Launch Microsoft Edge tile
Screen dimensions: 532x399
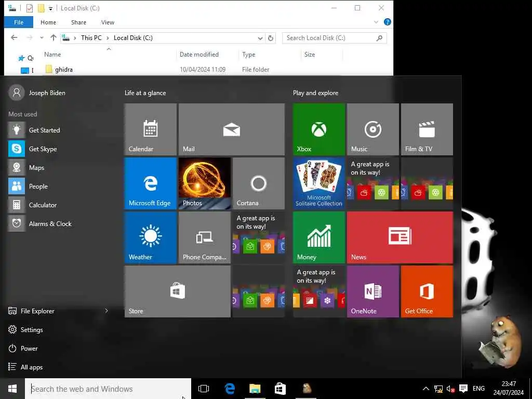(151, 183)
